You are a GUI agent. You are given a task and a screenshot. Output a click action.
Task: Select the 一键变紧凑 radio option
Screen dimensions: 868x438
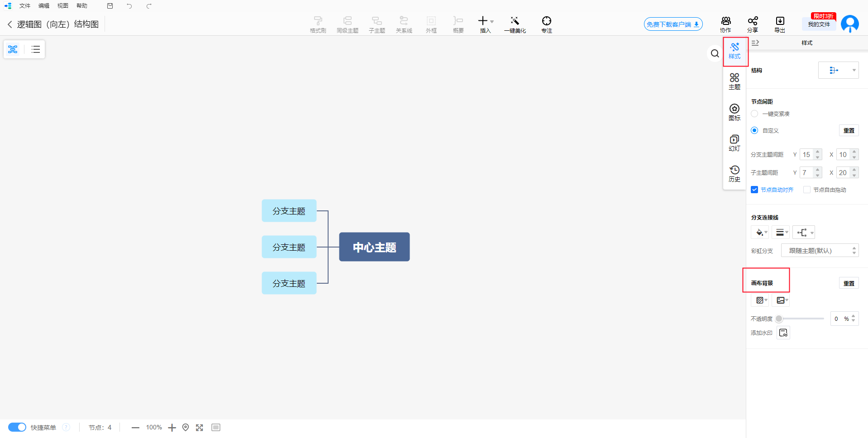click(x=754, y=114)
